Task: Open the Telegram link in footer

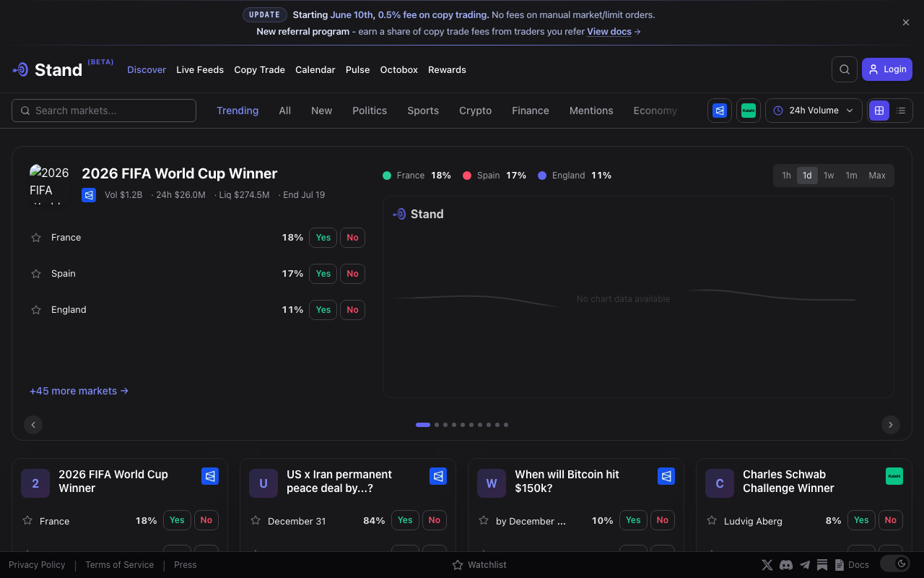Action: pyautogui.click(x=805, y=565)
